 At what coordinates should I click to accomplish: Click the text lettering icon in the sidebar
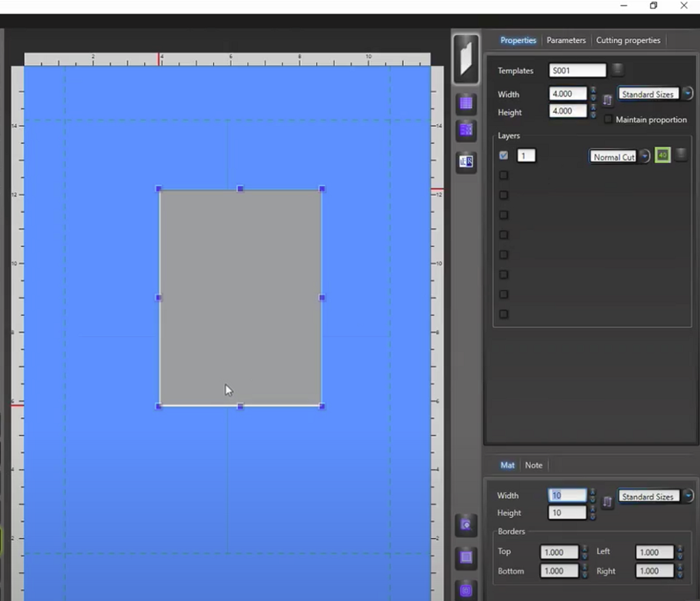(466, 161)
